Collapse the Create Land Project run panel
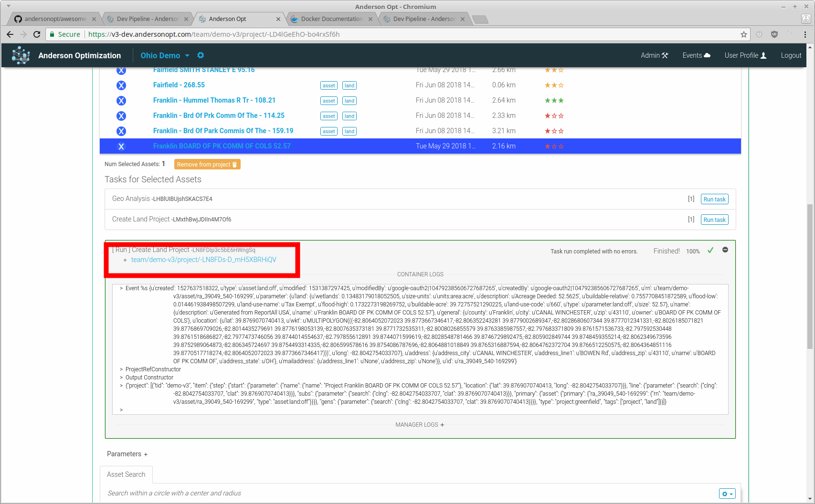The image size is (815, 504). (725, 250)
